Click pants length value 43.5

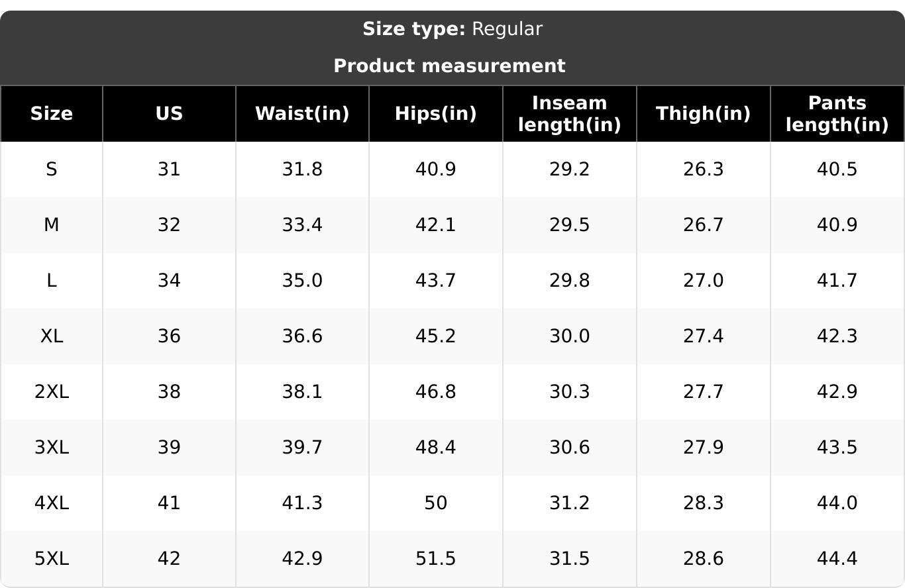[837, 448]
